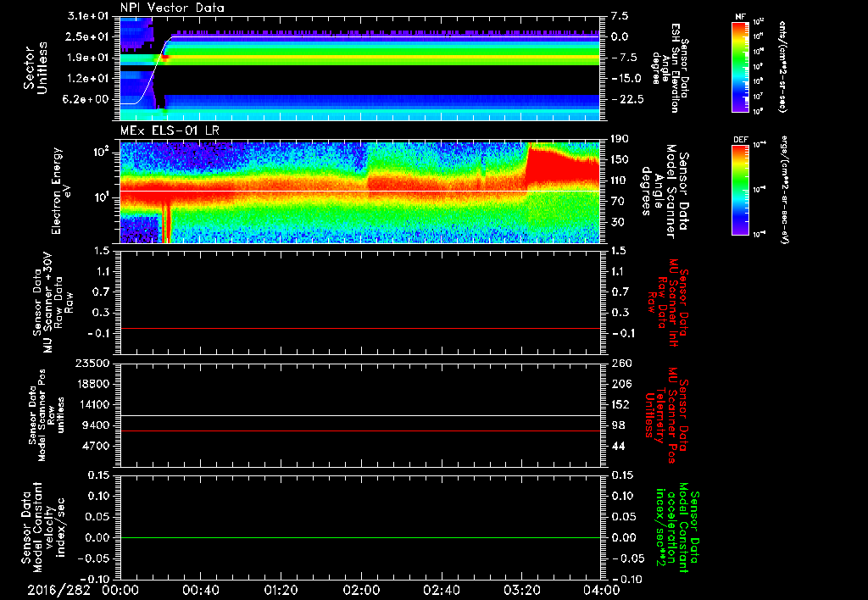Viewport: 868px width, 600px height.
Task: Click the 14100 scanner position tick value
Action: click(x=92, y=404)
